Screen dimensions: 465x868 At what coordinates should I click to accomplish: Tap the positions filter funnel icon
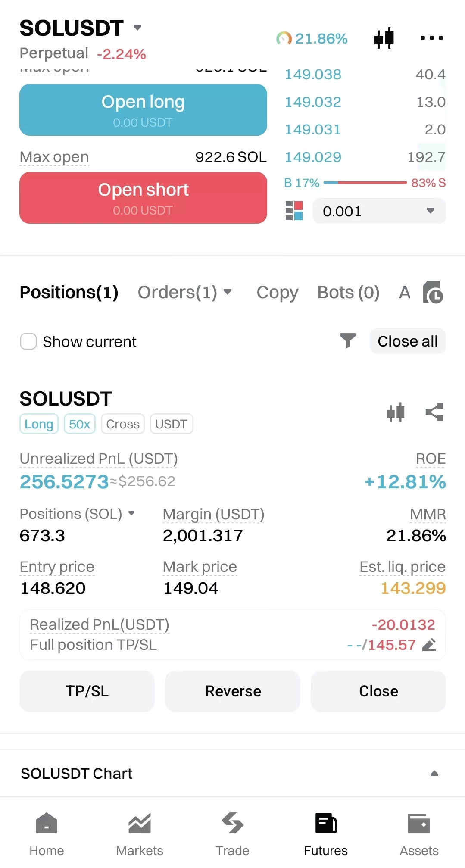[347, 341]
